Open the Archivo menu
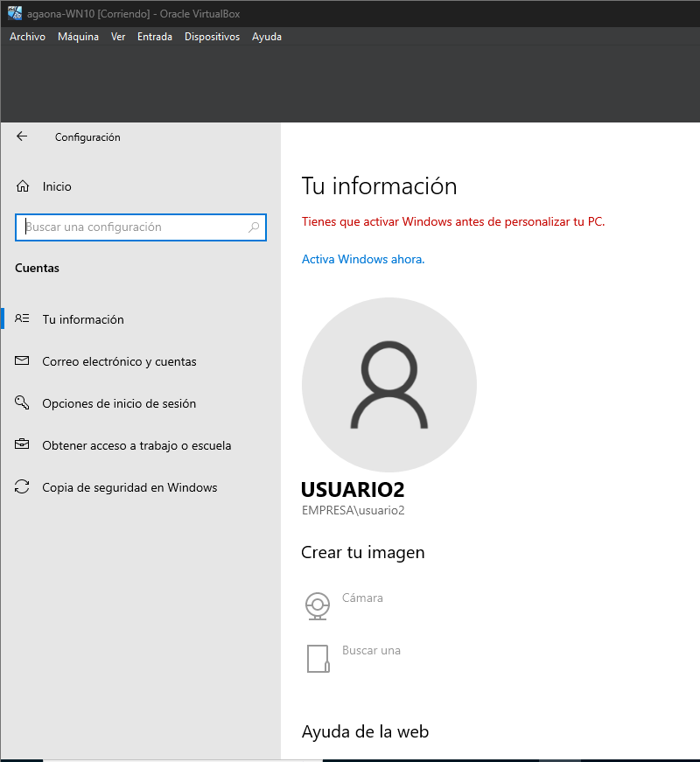 pos(27,37)
